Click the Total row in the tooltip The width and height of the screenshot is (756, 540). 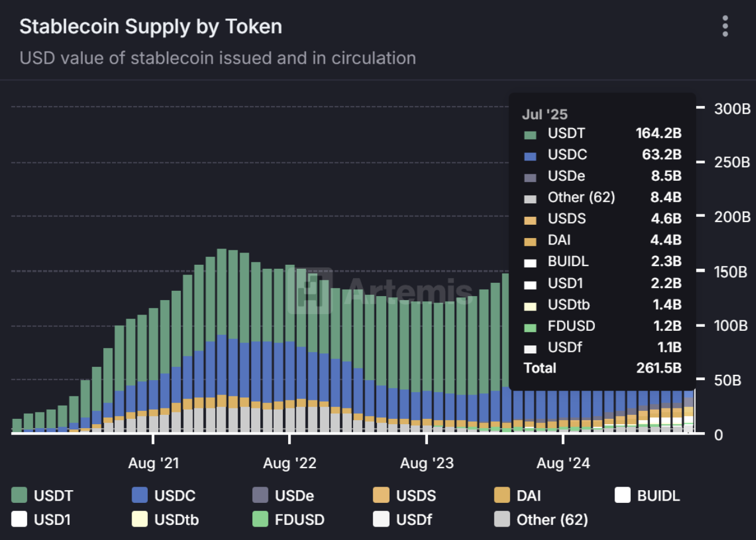[602, 368]
